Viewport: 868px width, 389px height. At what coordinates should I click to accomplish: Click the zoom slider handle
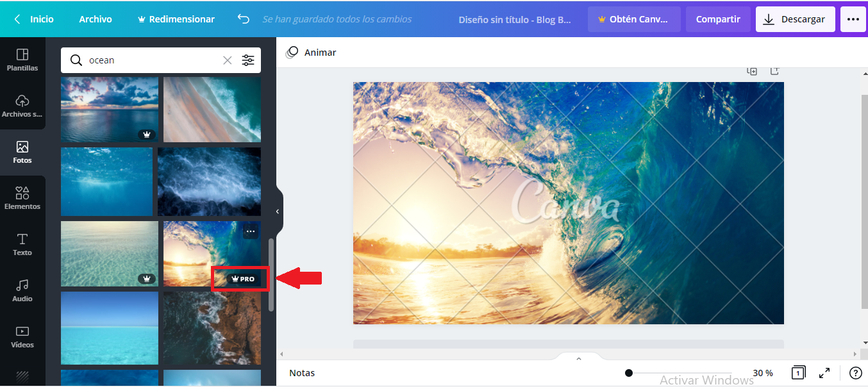coord(629,373)
